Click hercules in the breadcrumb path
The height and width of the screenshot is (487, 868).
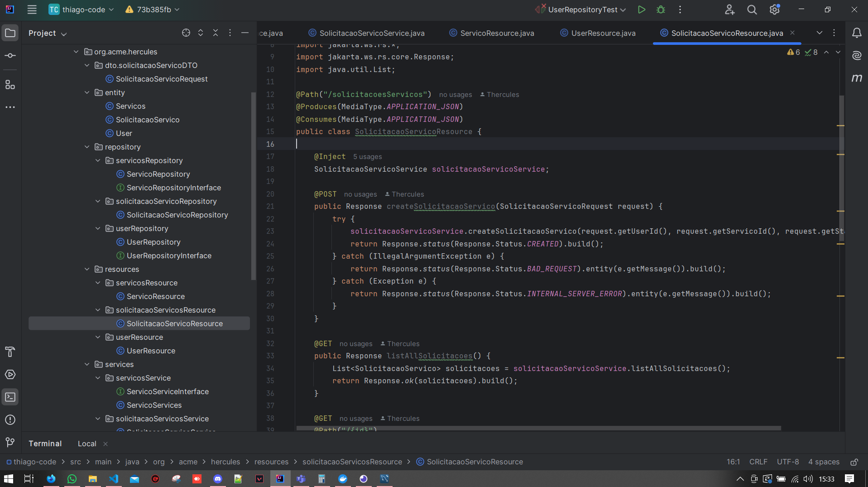[x=225, y=462]
